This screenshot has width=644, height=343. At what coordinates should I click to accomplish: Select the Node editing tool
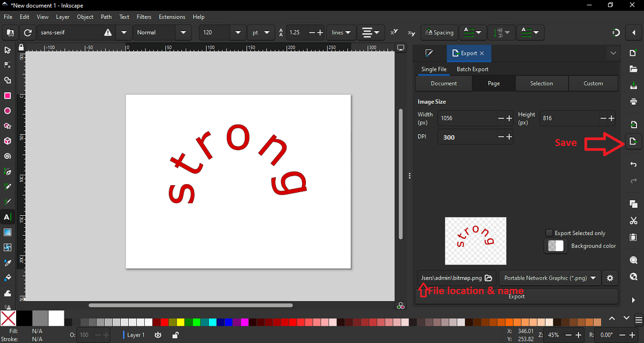tap(8, 65)
